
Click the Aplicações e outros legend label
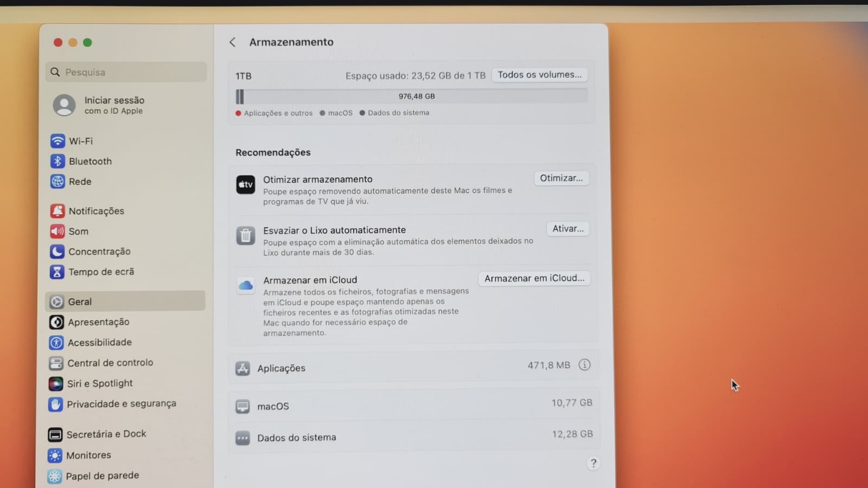[x=278, y=113]
